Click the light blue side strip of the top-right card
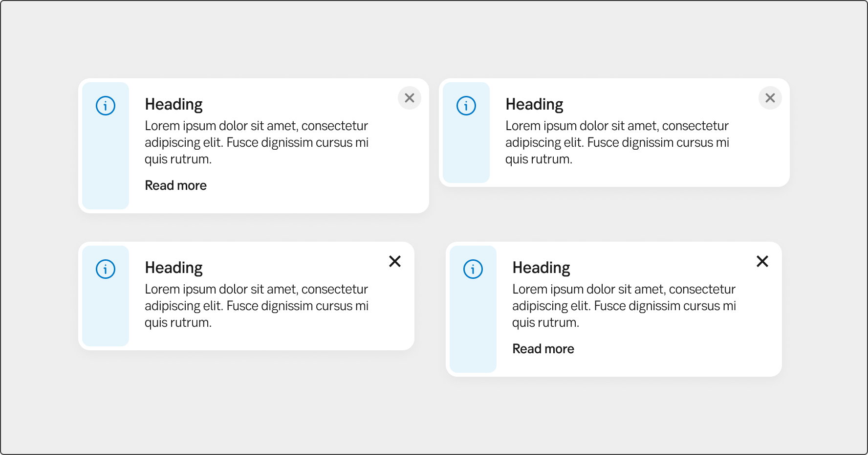 [x=466, y=152]
